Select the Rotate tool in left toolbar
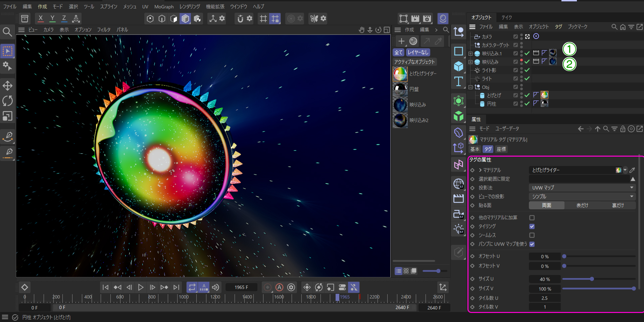644x322 pixels. (x=7, y=101)
